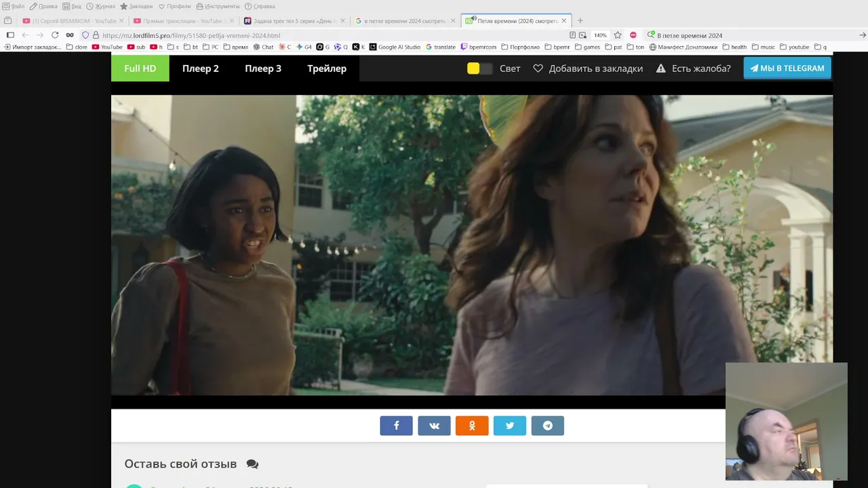Click the movie video player frame
The width and height of the screenshot is (868, 488).
[472, 245]
